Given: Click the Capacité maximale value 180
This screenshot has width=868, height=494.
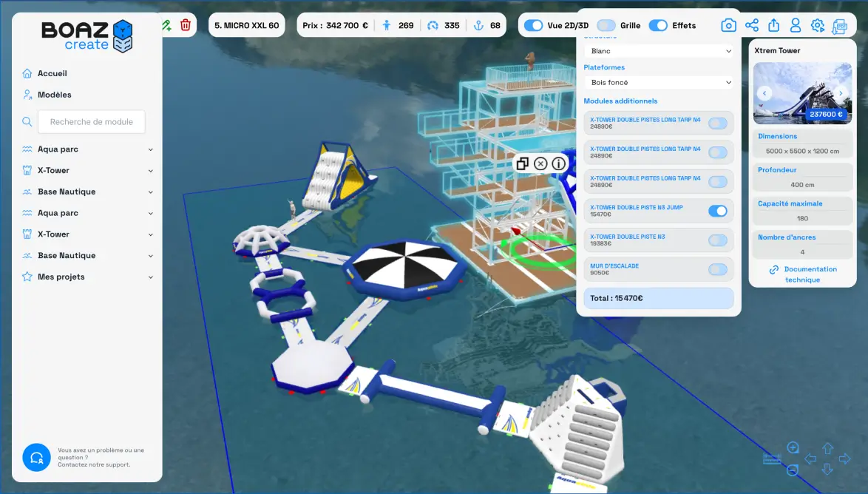Looking at the screenshot, I should click(x=802, y=218).
